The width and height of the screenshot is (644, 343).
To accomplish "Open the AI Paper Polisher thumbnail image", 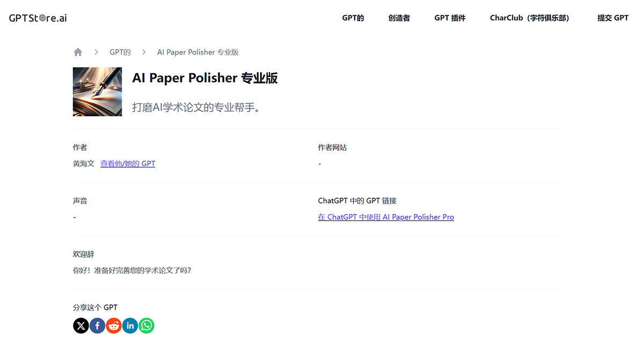I will pos(97,92).
